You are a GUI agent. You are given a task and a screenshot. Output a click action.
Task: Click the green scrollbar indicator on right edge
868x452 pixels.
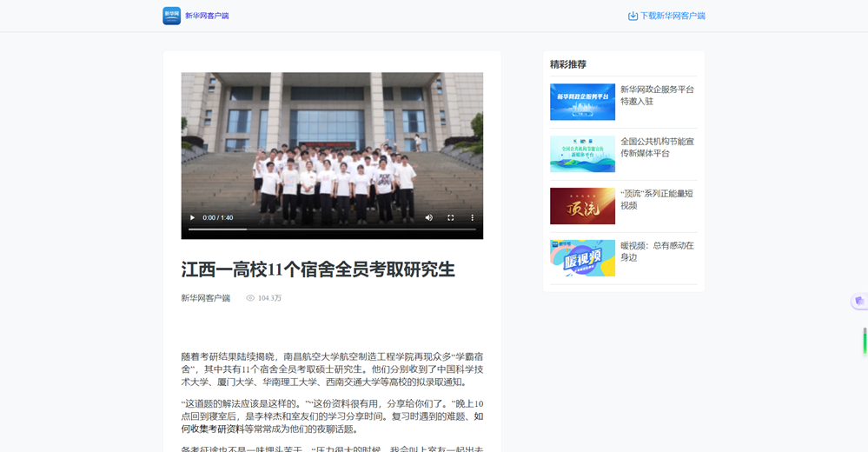865,341
